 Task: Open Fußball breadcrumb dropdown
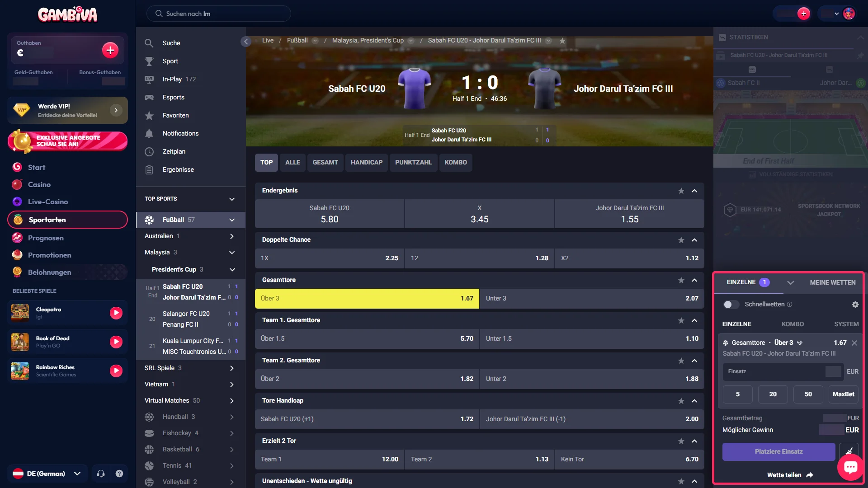315,41
